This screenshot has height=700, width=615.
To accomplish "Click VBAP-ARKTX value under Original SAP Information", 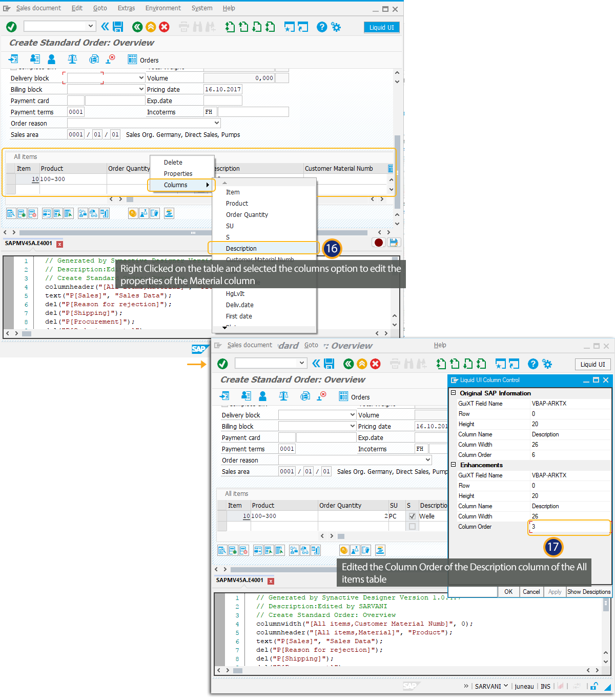I will pos(549,404).
